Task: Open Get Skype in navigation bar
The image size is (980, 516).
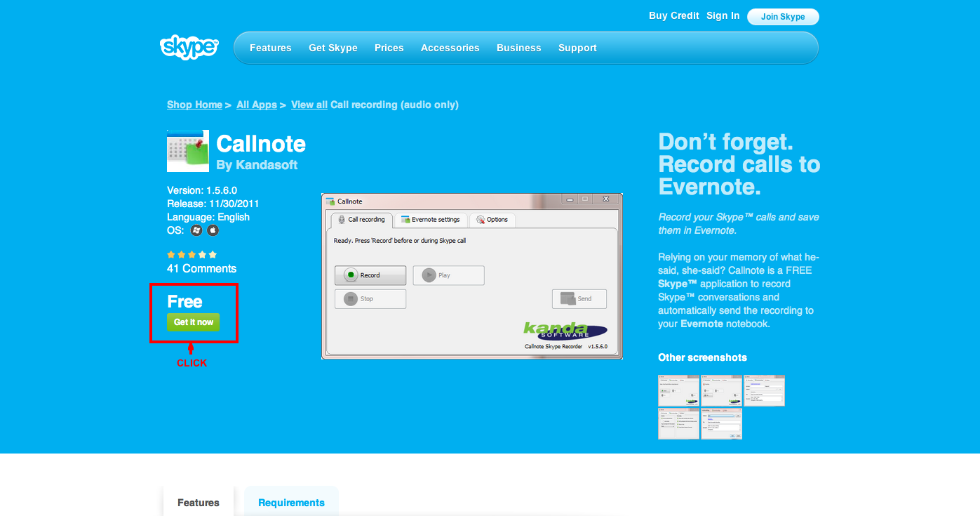Action: click(x=333, y=48)
